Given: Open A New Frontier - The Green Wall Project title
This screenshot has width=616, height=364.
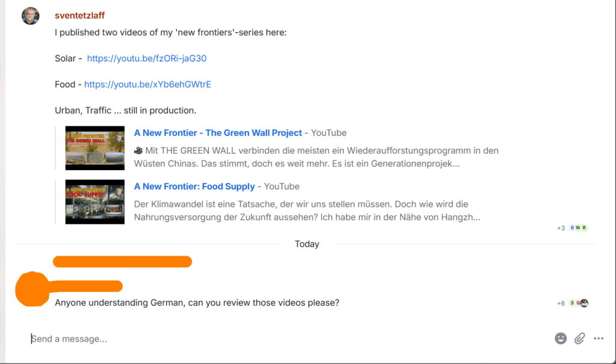Looking at the screenshot, I should point(218,133).
